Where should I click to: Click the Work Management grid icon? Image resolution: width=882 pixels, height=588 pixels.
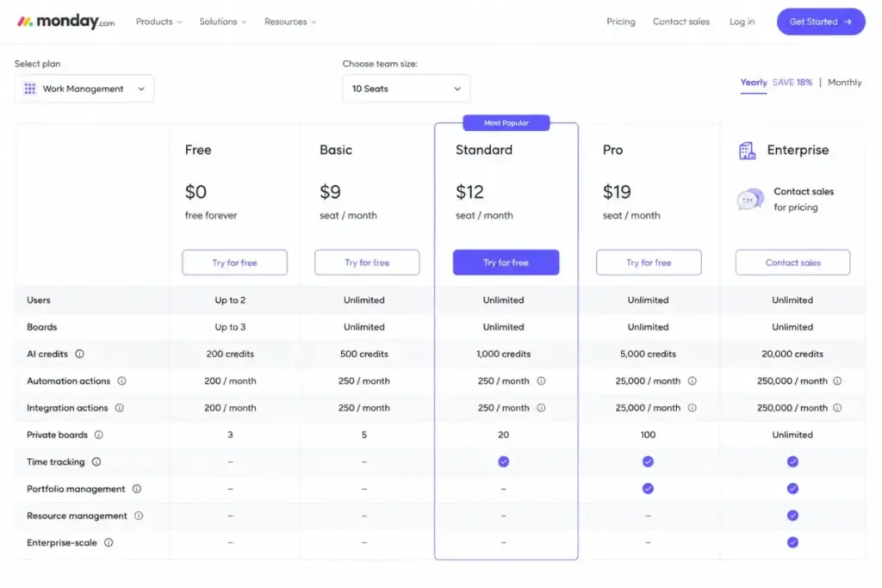tap(30, 89)
